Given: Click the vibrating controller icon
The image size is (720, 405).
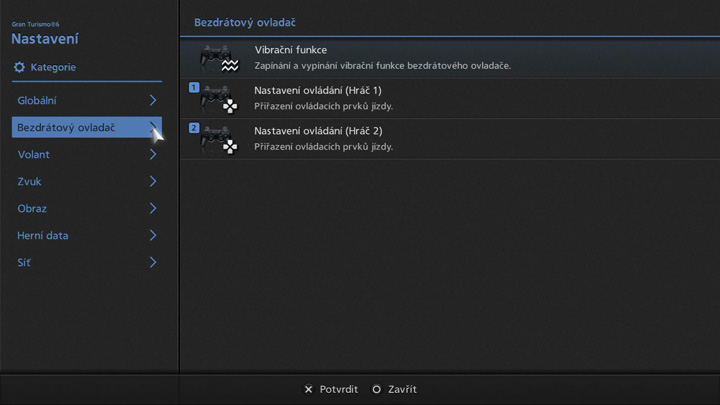Looking at the screenshot, I should 218,58.
